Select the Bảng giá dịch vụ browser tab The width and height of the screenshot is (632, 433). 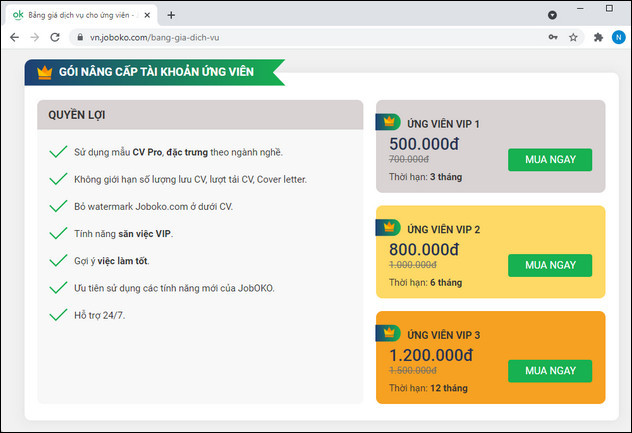(x=81, y=15)
